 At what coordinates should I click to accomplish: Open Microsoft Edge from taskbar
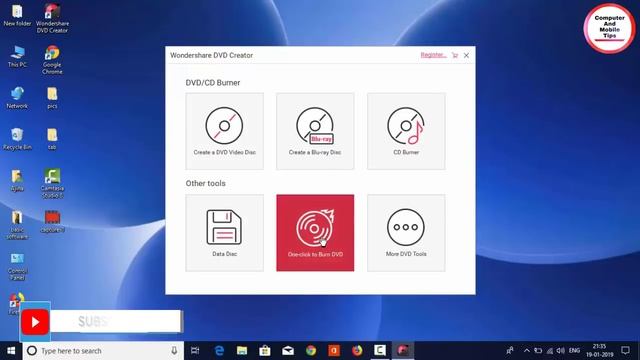[x=219, y=351]
